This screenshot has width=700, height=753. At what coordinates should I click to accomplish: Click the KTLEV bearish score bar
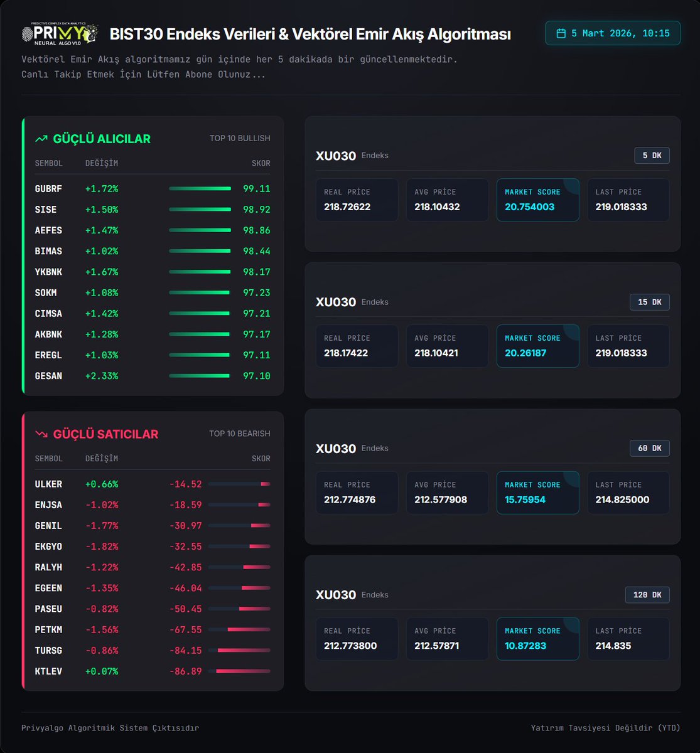pos(239,671)
